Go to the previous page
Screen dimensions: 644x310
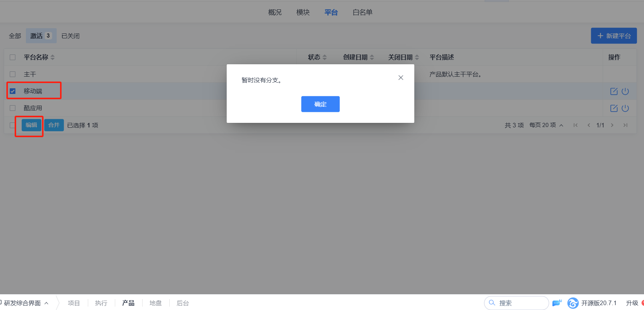588,125
